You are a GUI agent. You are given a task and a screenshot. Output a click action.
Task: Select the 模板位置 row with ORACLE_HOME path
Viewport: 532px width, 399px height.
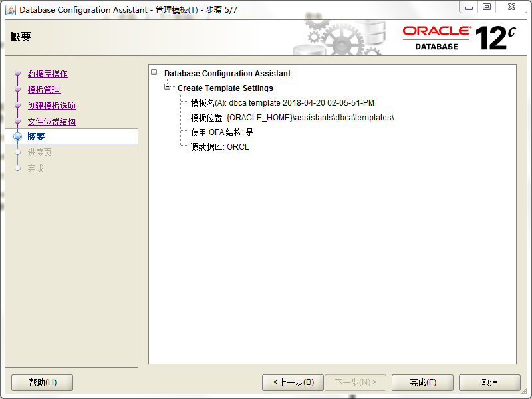click(292, 118)
